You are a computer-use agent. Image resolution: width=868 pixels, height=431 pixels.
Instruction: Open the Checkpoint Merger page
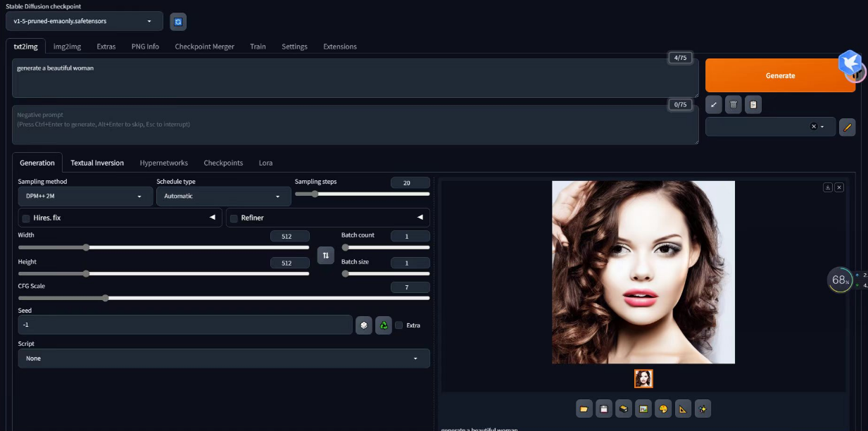tap(203, 46)
